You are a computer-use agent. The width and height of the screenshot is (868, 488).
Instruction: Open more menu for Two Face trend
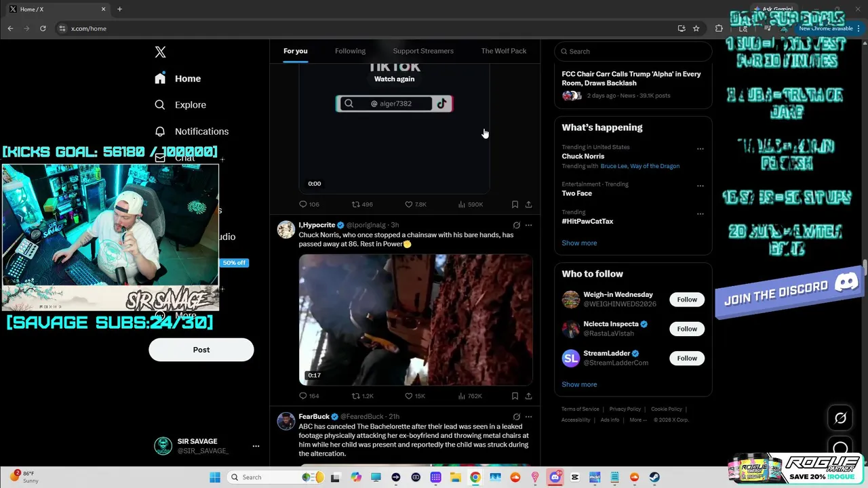(x=700, y=186)
